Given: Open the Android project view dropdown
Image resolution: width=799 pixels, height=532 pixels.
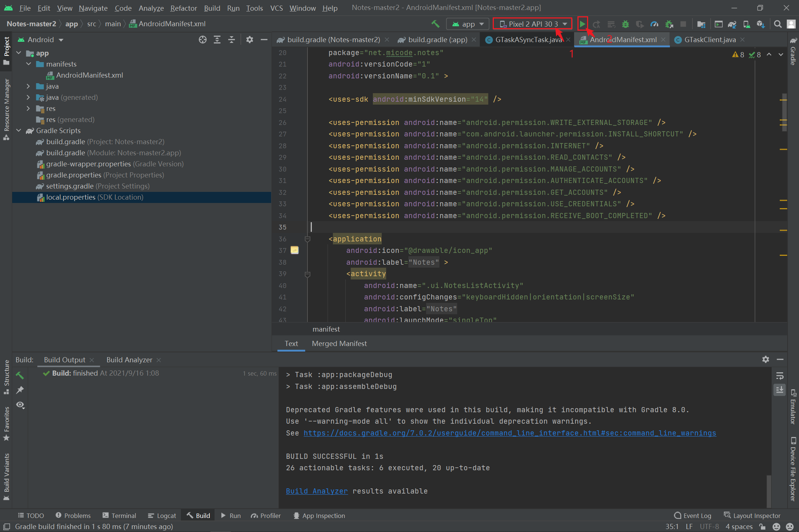Looking at the screenshot, I should pyautogui.click(x=41, y=40).
